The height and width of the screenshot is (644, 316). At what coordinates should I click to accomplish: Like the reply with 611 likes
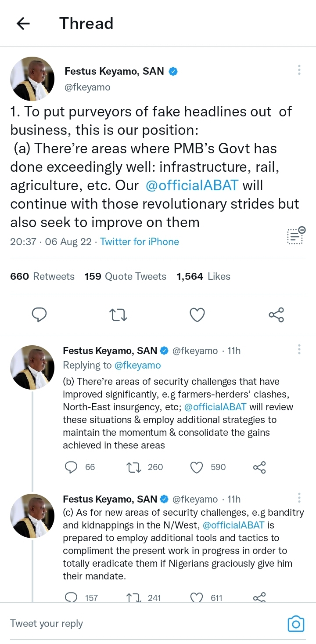pos(197,597)
